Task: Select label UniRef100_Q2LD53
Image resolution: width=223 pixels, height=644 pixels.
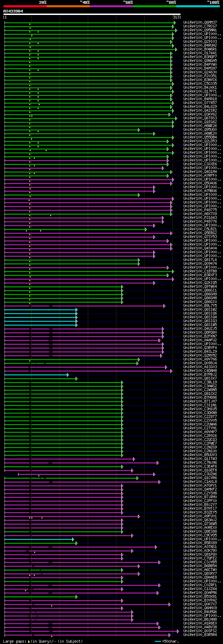Action: (x=200, y=141)
